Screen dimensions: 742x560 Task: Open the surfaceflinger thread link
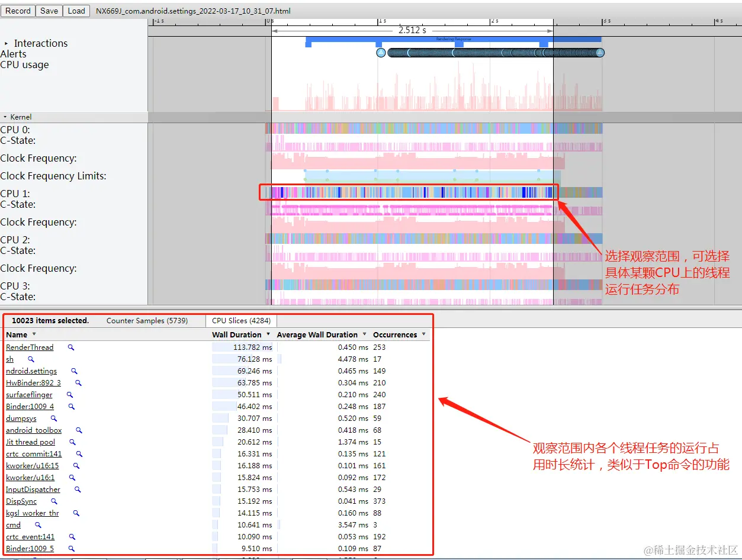point(29,395)
